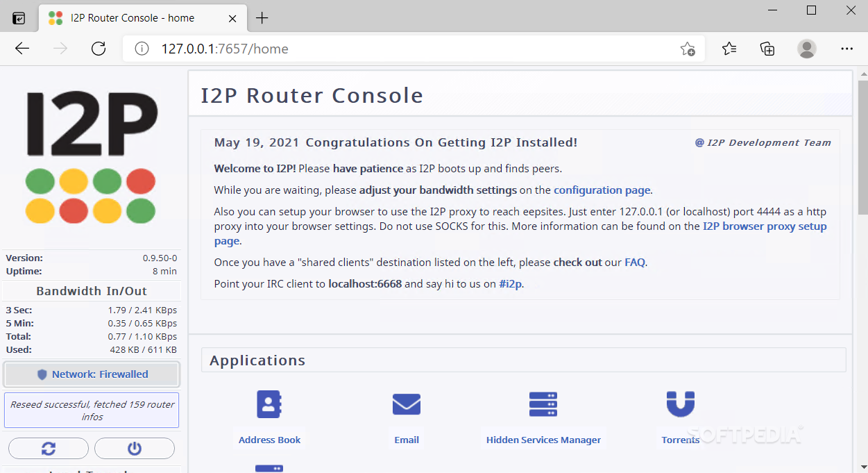
Task: Open the Favorites list icon
Action: click(x=729, y=49)
